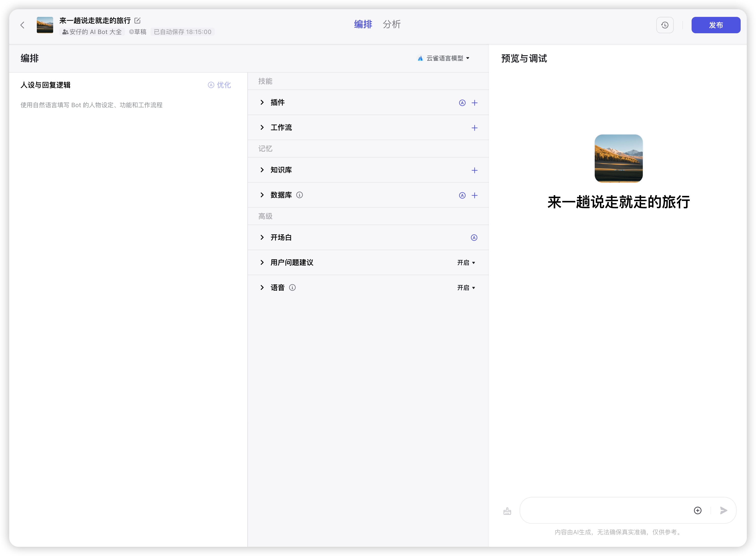
Task: Auto-generate opening with the 开场白 A icon
Action: click(x=474, y=238)
